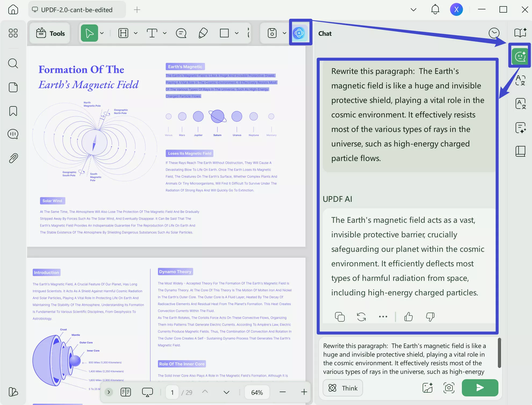Expand the shapes dropdown in the toolbar
This screenshot has width=532, height=405.
tap(236, 33)
